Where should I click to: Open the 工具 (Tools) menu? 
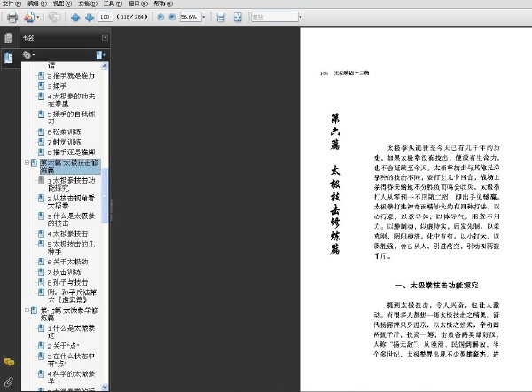pyautogui.click(x=113, y=4)
